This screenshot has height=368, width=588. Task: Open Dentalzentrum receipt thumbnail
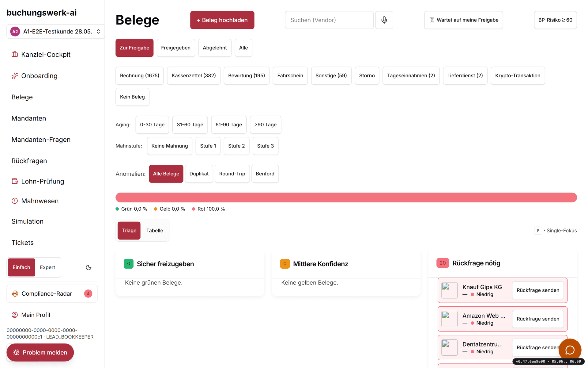(x=450, y=347)
